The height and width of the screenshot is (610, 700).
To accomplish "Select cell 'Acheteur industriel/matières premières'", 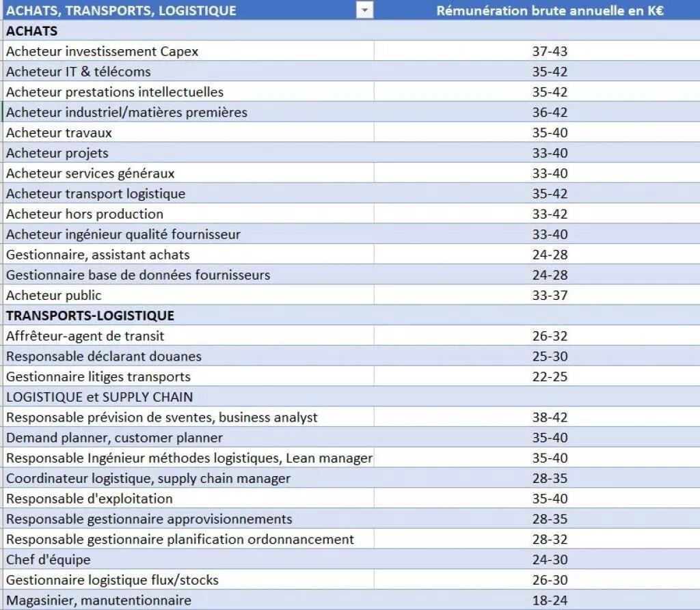I will click(189, 112).
